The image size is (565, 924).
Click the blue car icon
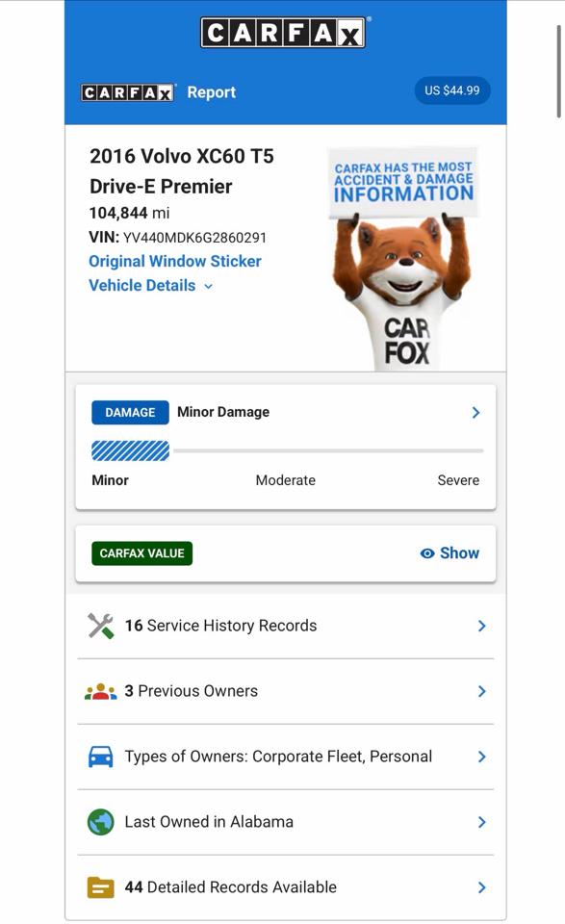(101, 757)
